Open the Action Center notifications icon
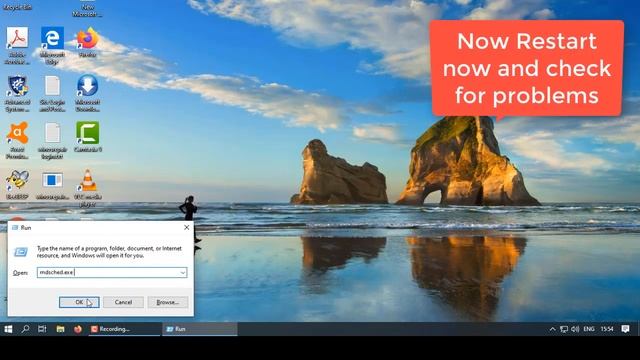 [625, 329]
